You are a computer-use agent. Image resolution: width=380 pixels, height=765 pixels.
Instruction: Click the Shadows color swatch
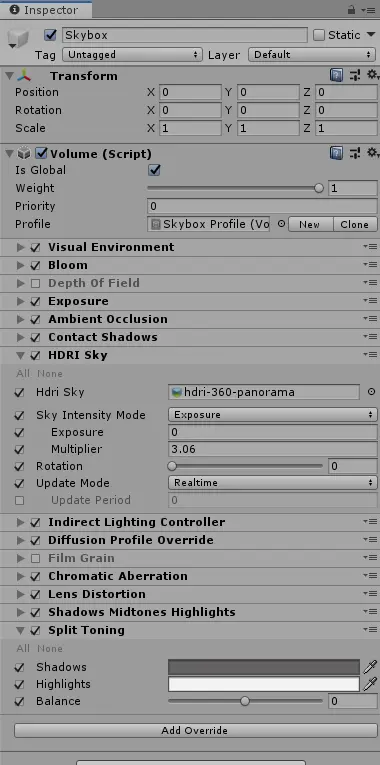264,667
